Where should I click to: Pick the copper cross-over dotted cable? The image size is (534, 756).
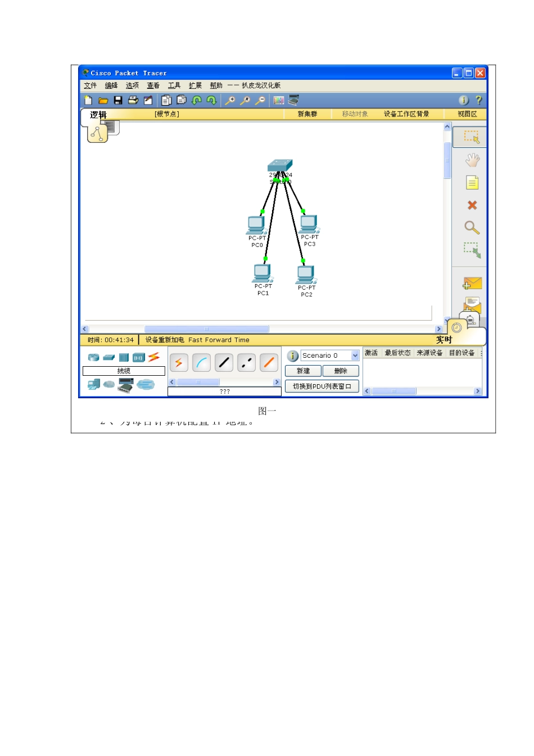coord(246,363)
